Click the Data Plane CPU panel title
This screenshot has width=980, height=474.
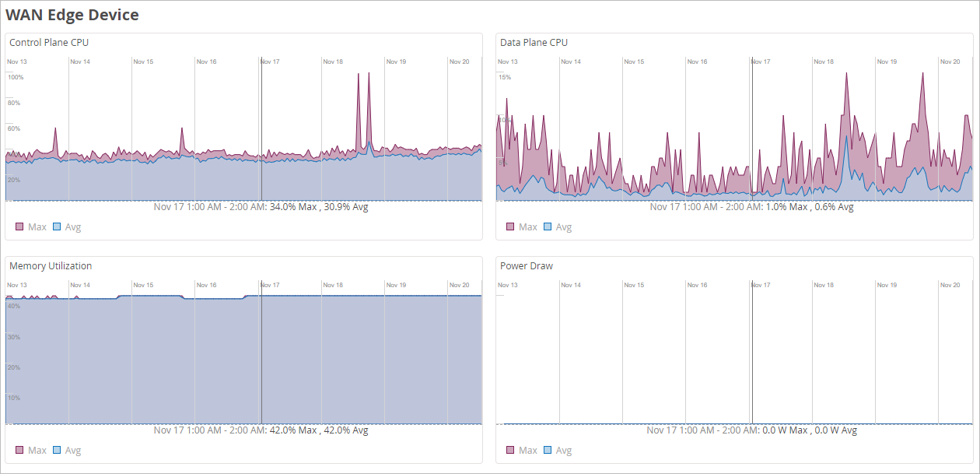[534, 43]
